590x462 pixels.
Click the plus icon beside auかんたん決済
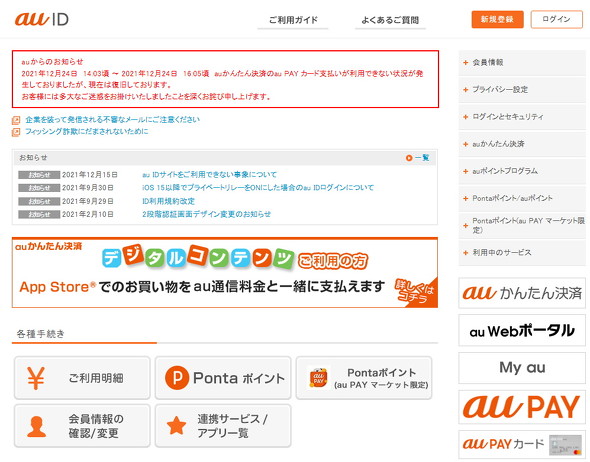[x=465, y=144]
